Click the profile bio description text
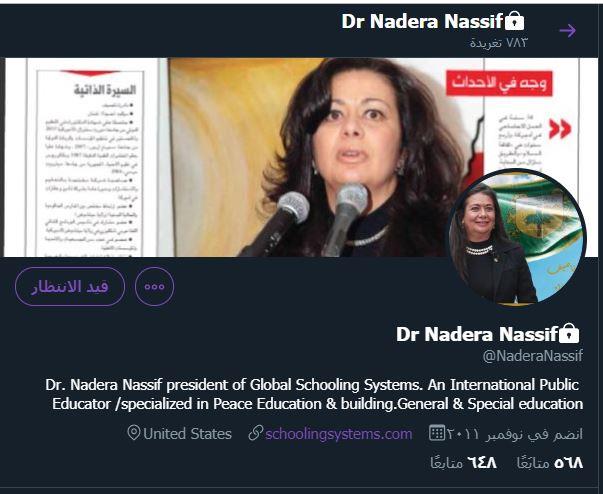The height and width of the screenshot is (494, 603). [314, 394]
